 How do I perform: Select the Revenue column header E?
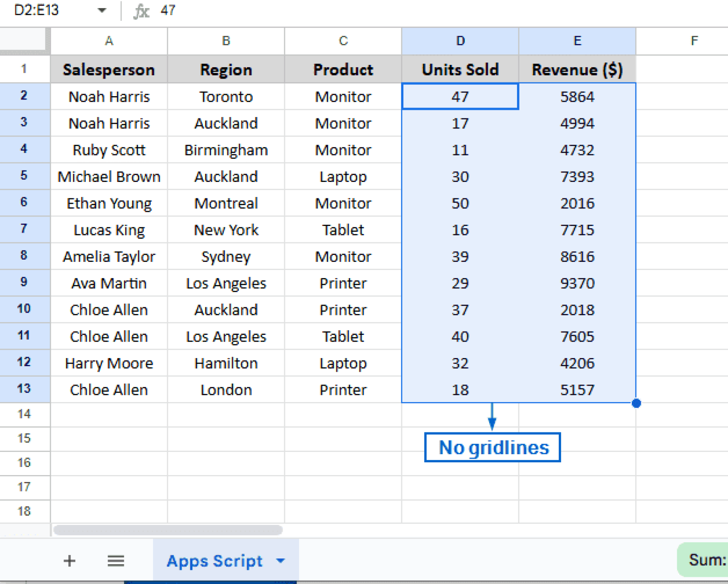point(577,41)
